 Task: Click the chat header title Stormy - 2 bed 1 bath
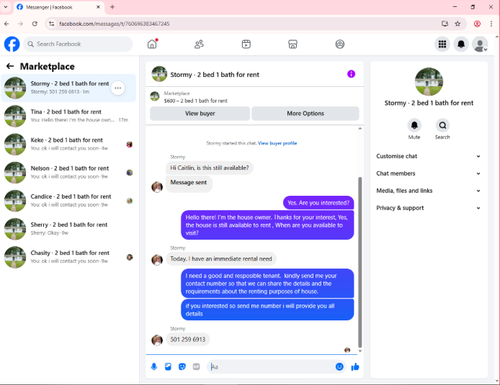tap(215, 74)
